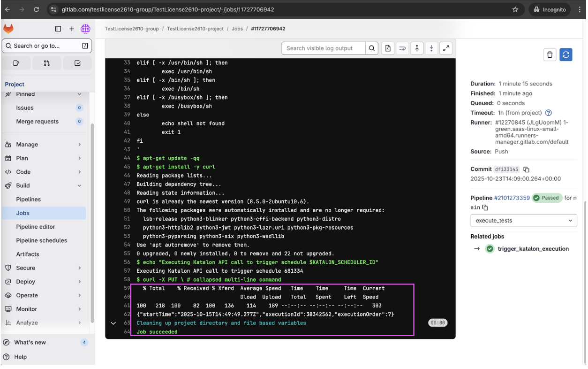The height and width of the screenshot is (369, 588).
Task: Open the execute_tests stage dropdown
Action: point(523,220)
